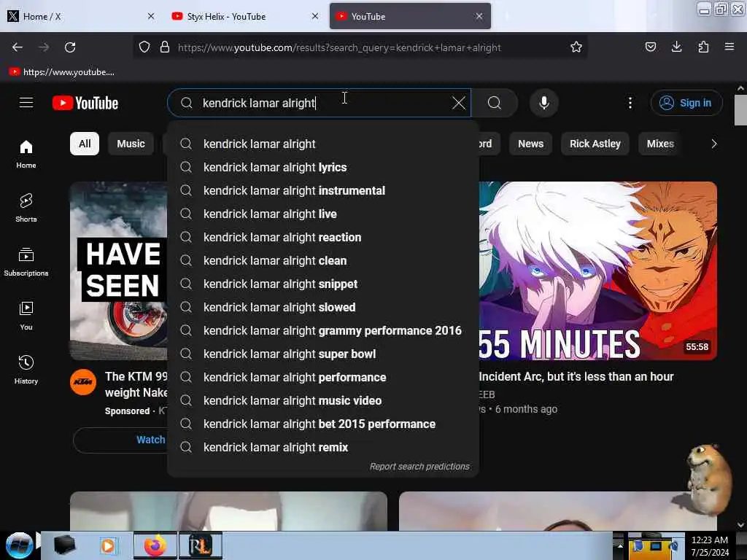
Task: Click the YouTube logo
Action: click(x=85, y=103)
